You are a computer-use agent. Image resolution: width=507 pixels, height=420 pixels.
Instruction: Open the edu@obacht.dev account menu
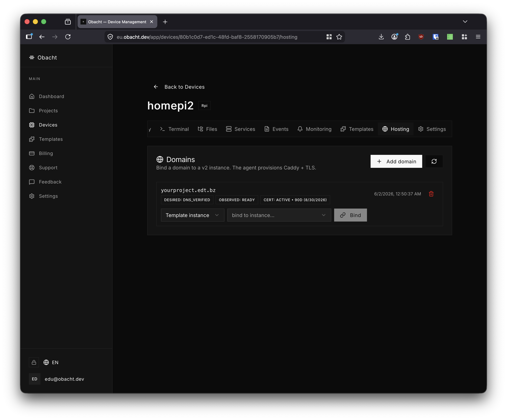click(x=57, y=379)
